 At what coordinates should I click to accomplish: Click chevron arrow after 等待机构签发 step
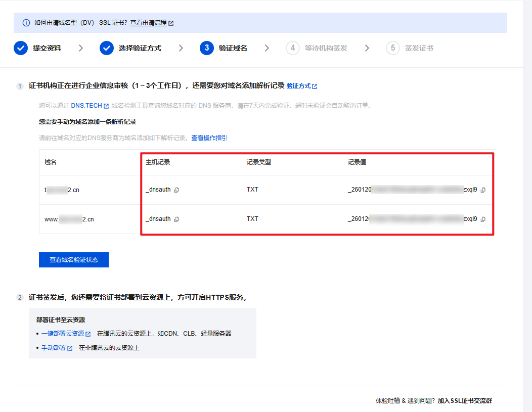click(x=367, y=48)
